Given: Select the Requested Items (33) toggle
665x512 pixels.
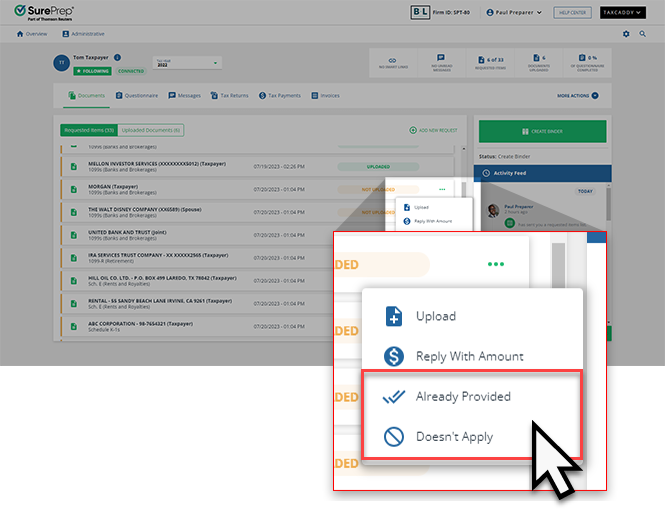Looking at the screenshot, I should (x=89, y=130).
